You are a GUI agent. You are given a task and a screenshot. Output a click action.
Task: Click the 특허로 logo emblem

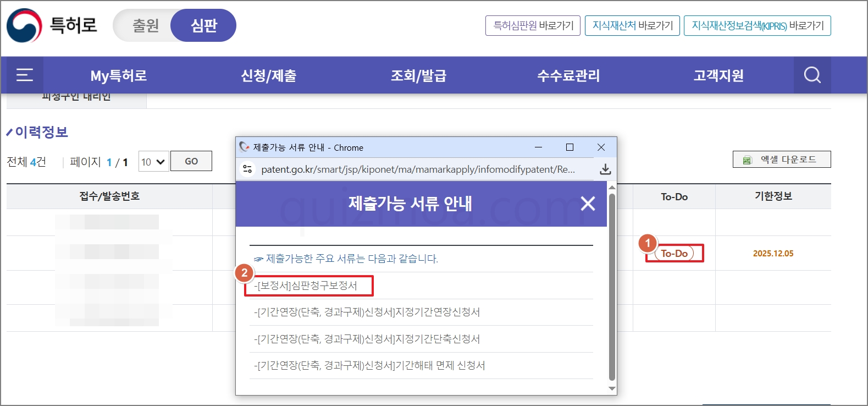(24, 25)
